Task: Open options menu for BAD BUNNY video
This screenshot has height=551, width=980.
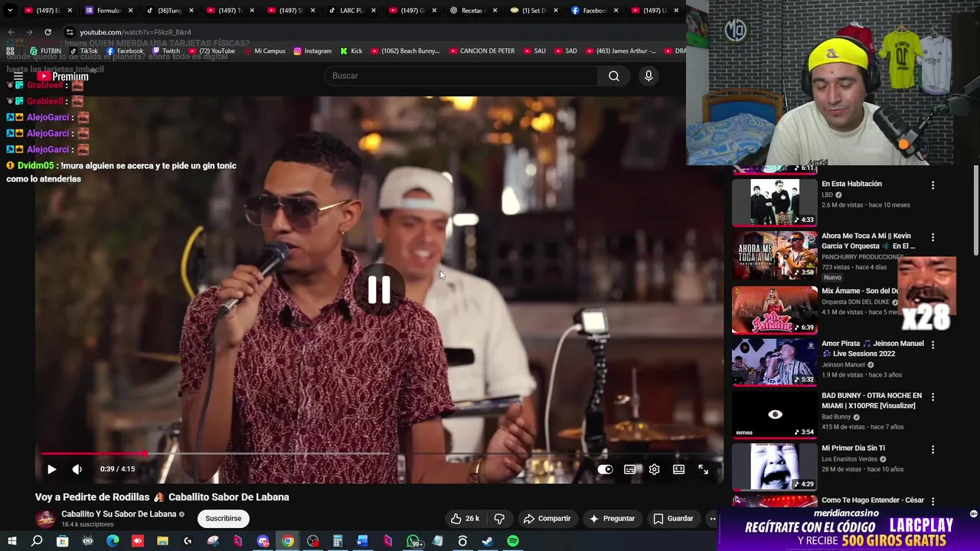Action: [x=933, y=397]
